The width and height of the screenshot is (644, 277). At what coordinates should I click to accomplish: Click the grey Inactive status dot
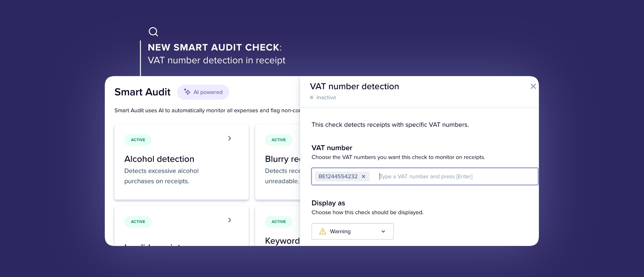coord(312,98)
